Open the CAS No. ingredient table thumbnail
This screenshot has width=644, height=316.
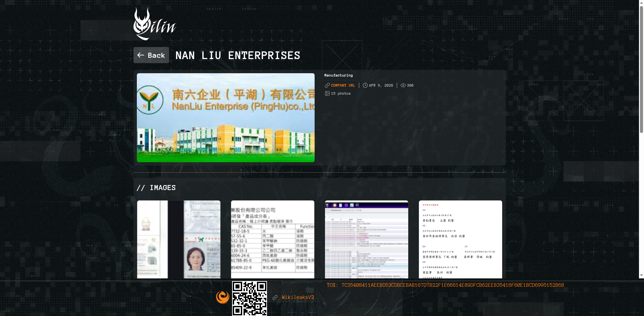pos(273,239)
